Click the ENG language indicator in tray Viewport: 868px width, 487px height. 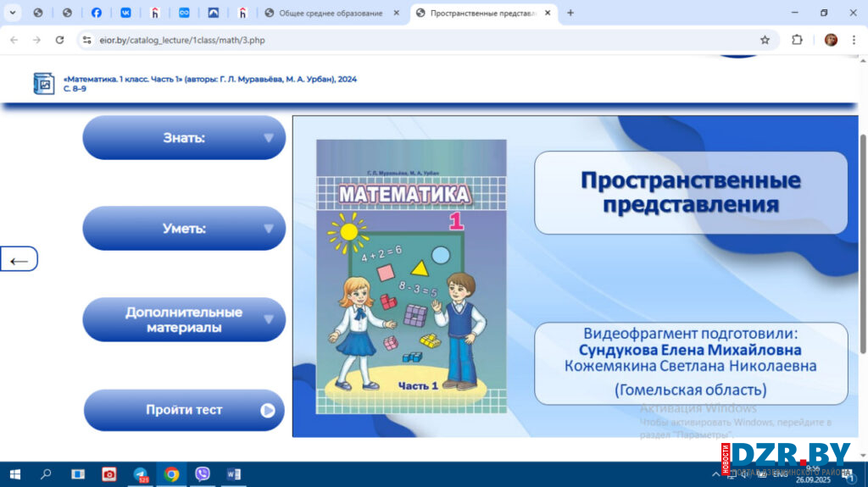pyautogui.click(x=781, y=474)
